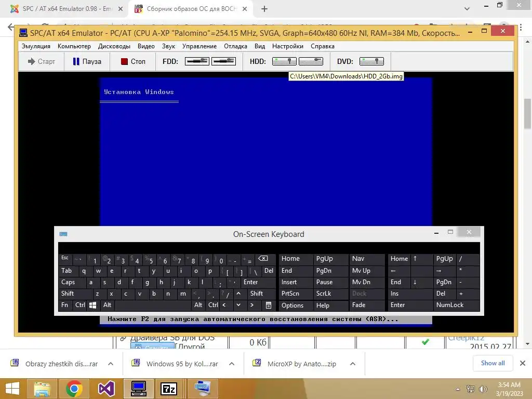Open the Вид menu
Viewport: 532px width, 399px height.
260,46
